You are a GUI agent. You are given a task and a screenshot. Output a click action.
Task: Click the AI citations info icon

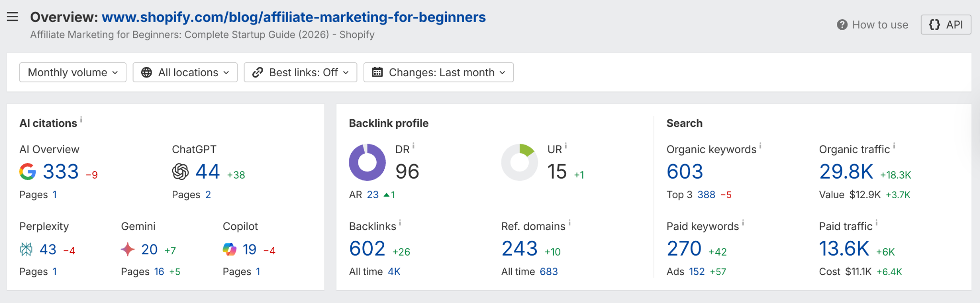[x=81, y=119]
